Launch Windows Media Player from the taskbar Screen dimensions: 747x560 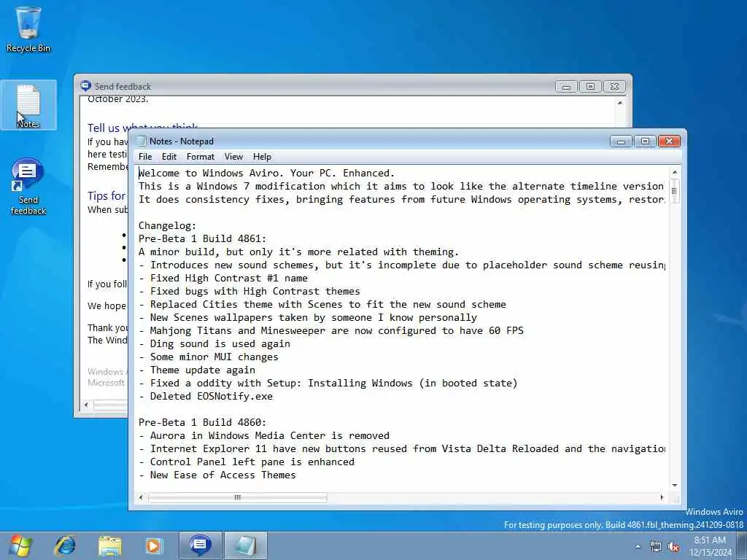pyautogui.click(x=154, y=545)
